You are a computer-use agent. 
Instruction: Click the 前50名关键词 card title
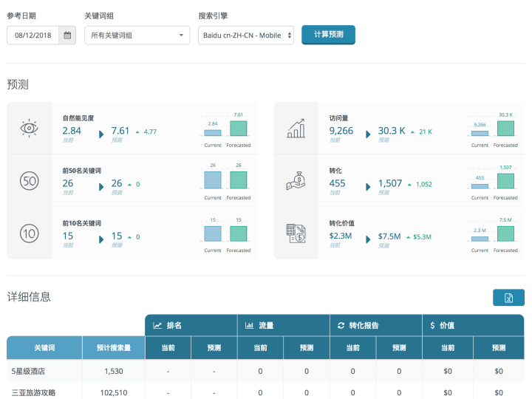coord(82,171)
